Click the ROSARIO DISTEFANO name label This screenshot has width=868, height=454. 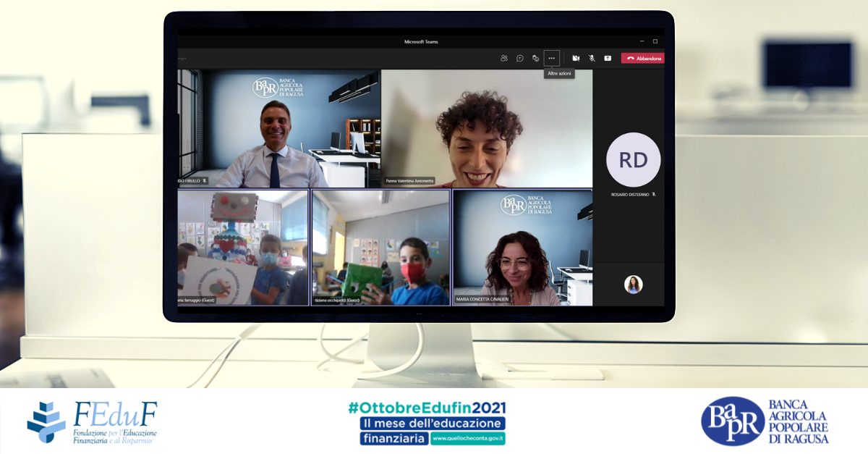(x=630, y=195)
